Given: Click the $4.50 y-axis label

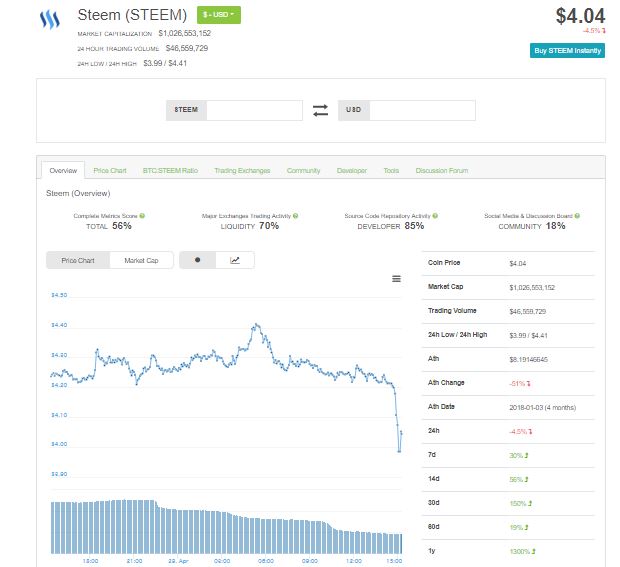Looking at the screenshot, I should click(59, 295).
